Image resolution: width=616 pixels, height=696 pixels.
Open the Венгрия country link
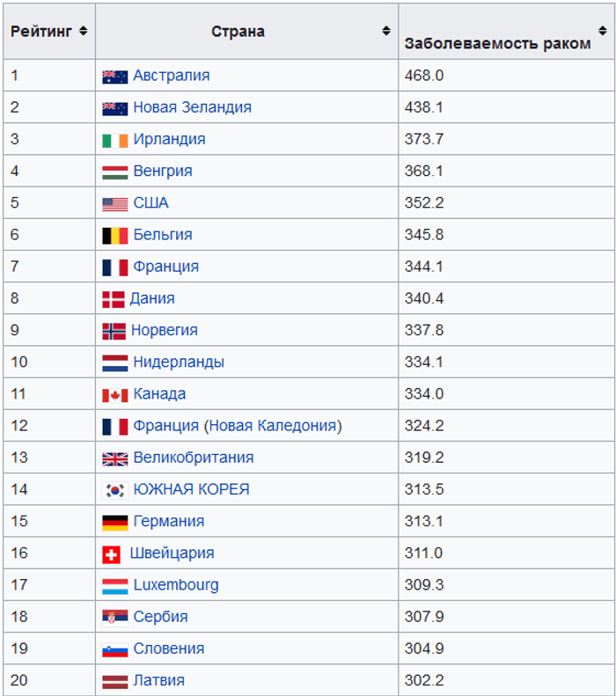(162, 171)
